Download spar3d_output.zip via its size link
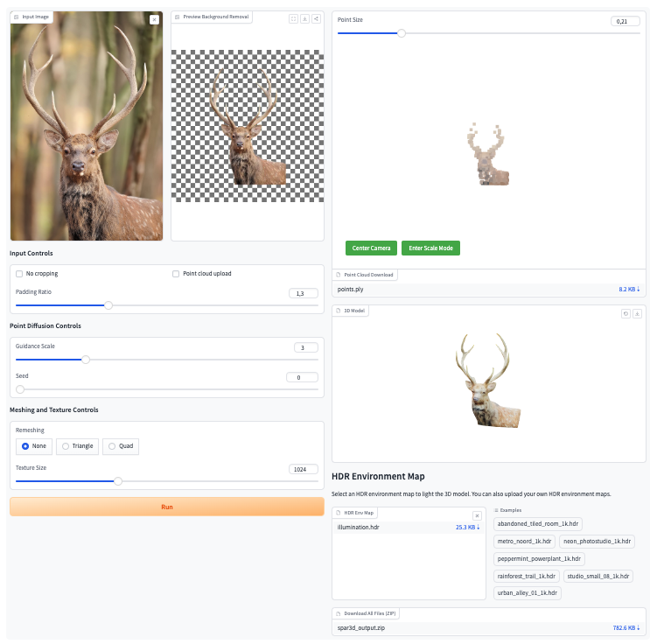 click(626, 627)
